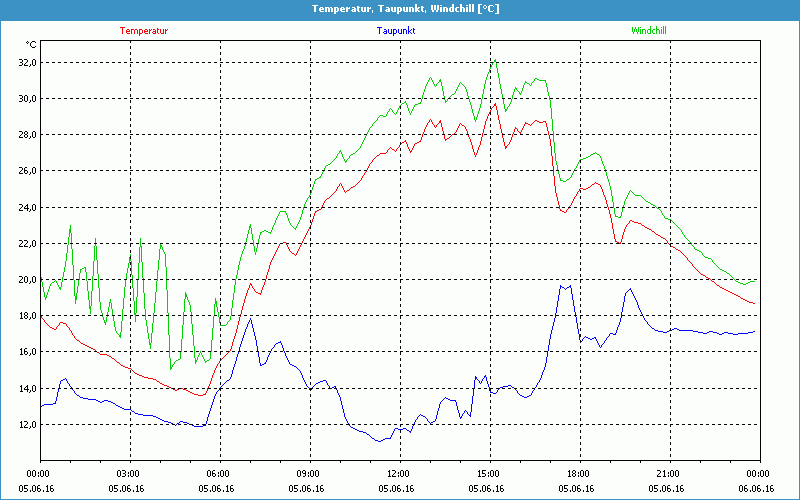Click the 12,0 y-axis value
The width and height of the screenshot is (800, 500).
(x=28, y=424)
